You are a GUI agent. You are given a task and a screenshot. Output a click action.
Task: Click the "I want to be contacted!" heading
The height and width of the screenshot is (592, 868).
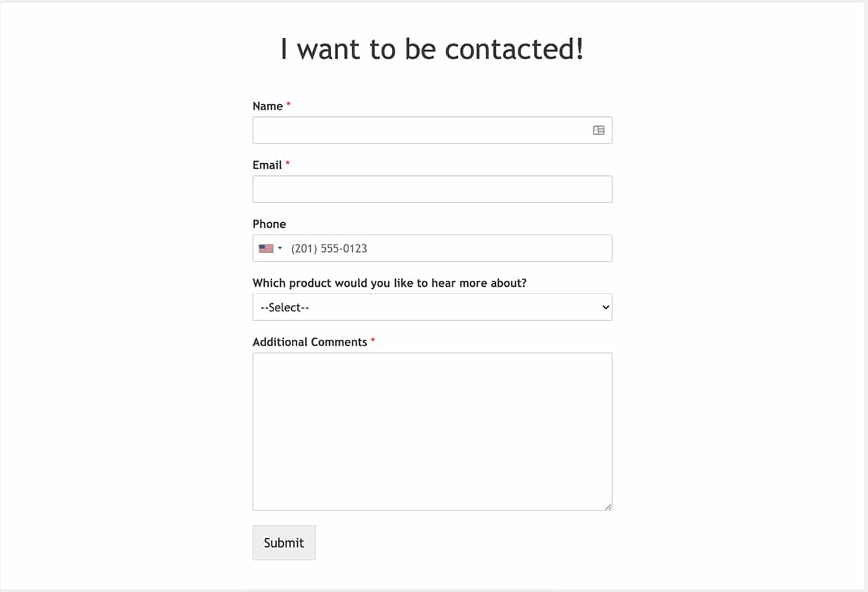[x=433, y=49]
